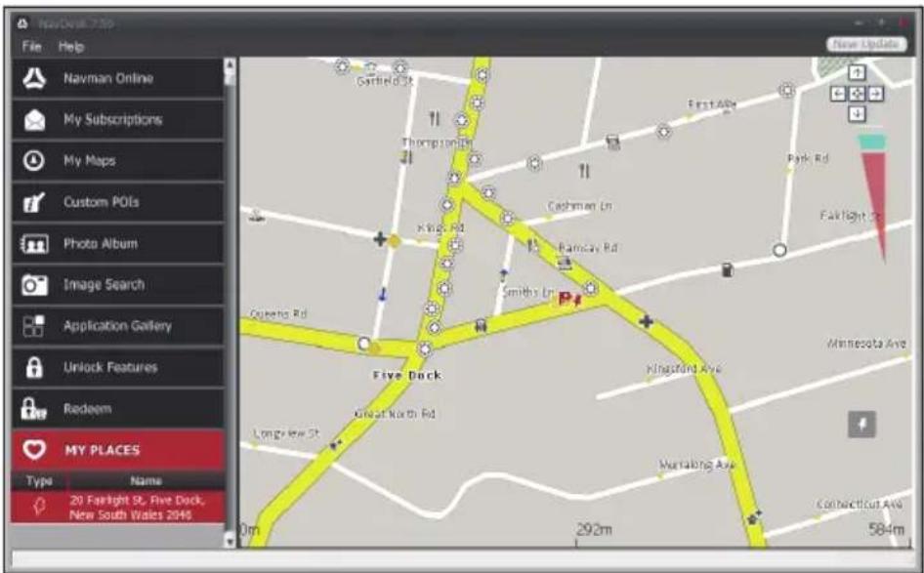Screen dimensions: 924x573
Task: Pan the map left with arrow button
Action: click(839, 93)
